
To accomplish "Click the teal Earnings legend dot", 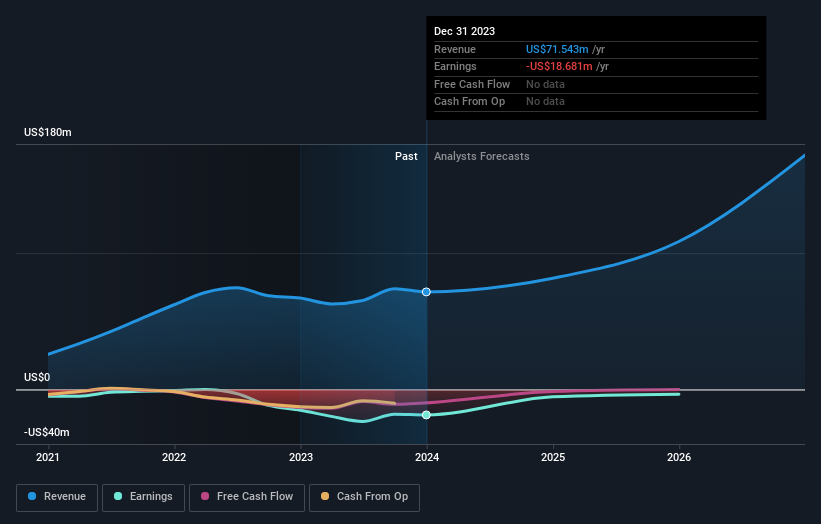I will click(118, 496).
